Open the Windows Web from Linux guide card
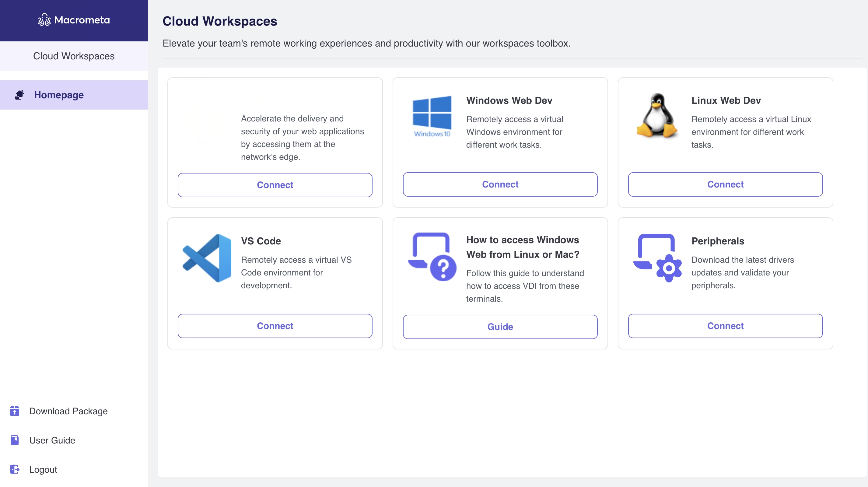 pyautogui.click(x=522, y=247)
